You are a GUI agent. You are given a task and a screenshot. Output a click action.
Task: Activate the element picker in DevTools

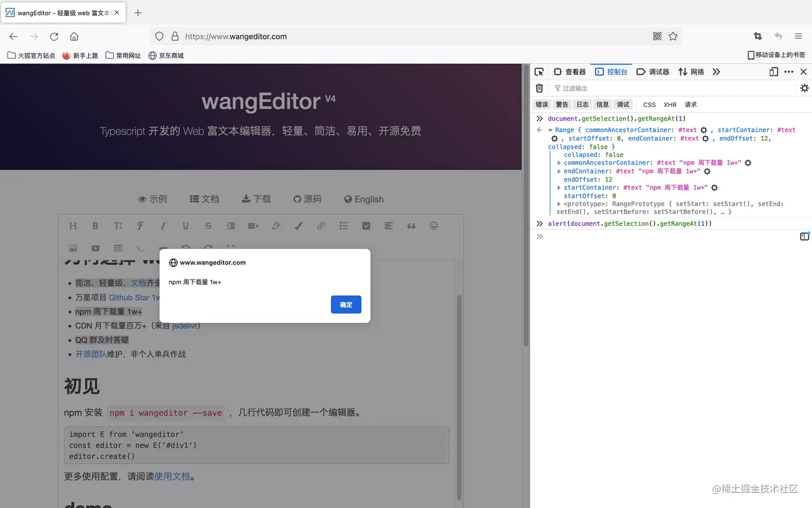click(539, 71)
